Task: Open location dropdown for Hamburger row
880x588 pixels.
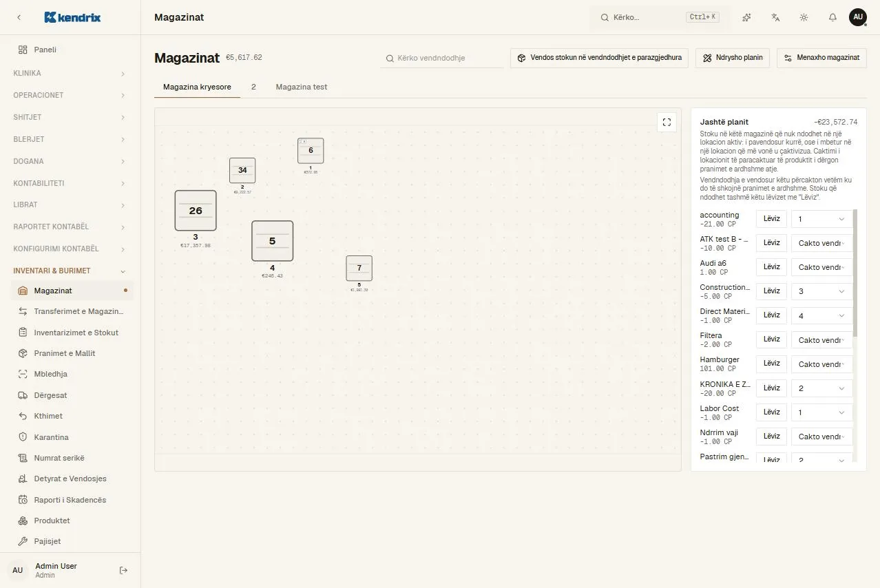Action: pos(821,364)
